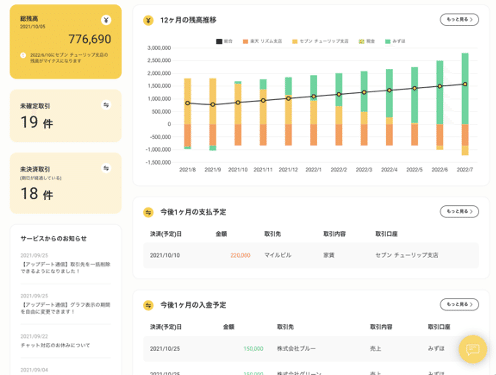Click the 取引口座 column header in 支払予定
The image size is (496, 375).
point(386,234)
